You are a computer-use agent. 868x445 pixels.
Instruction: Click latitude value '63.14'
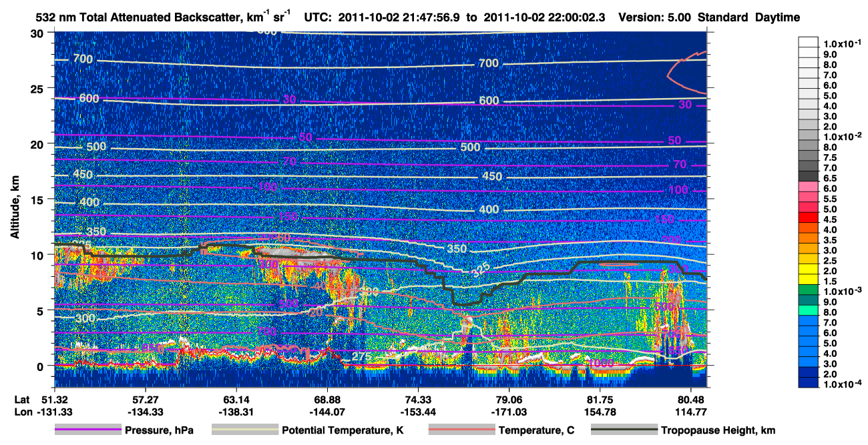236,400
